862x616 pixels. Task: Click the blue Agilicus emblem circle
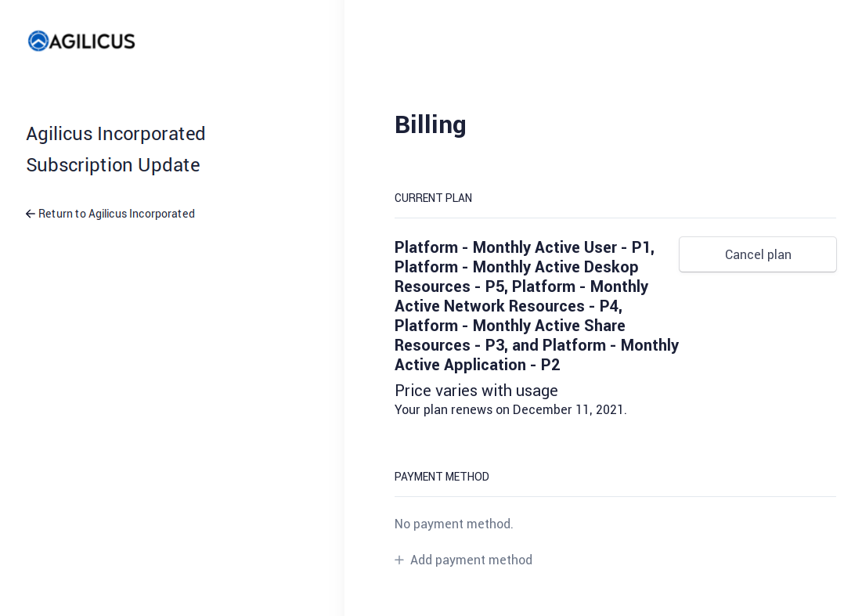pyautogui.click(x=38, y=41)
